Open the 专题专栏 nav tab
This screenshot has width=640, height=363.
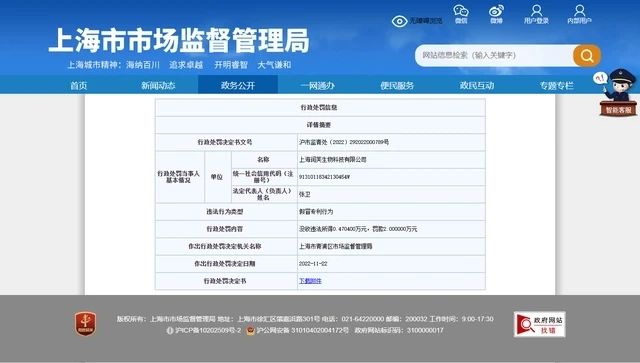point(556,85)
